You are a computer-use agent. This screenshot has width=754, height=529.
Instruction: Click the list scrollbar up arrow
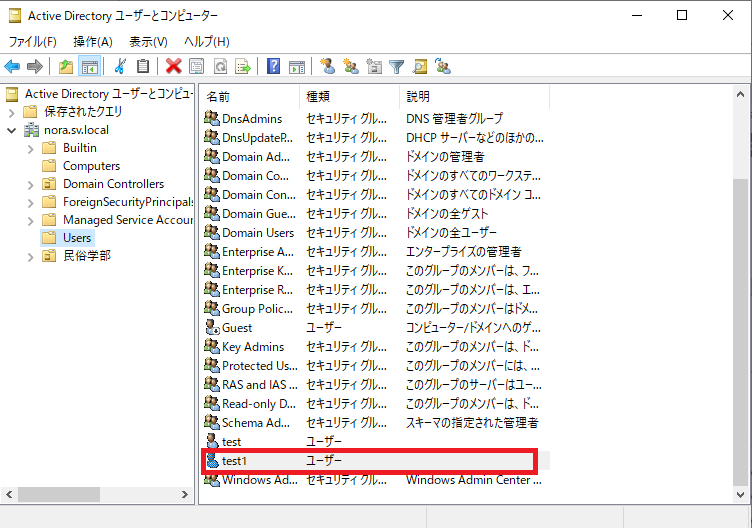(740, 95)
